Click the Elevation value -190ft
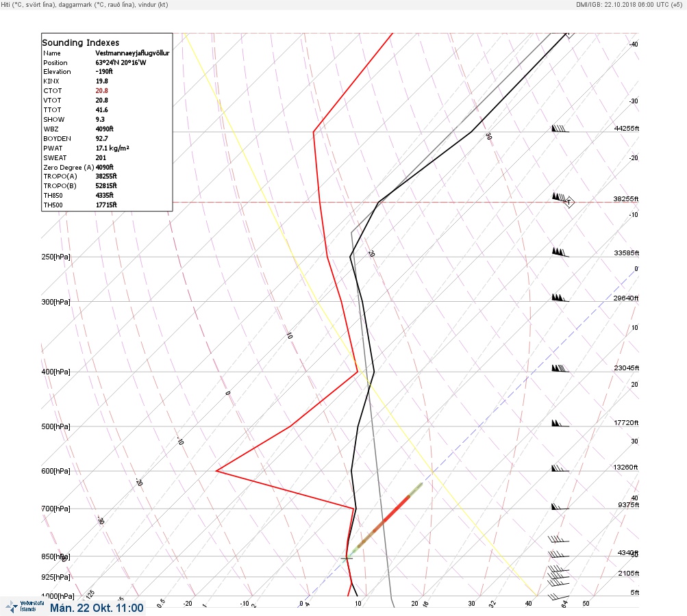Screen dimensions: 687x616 104,72
